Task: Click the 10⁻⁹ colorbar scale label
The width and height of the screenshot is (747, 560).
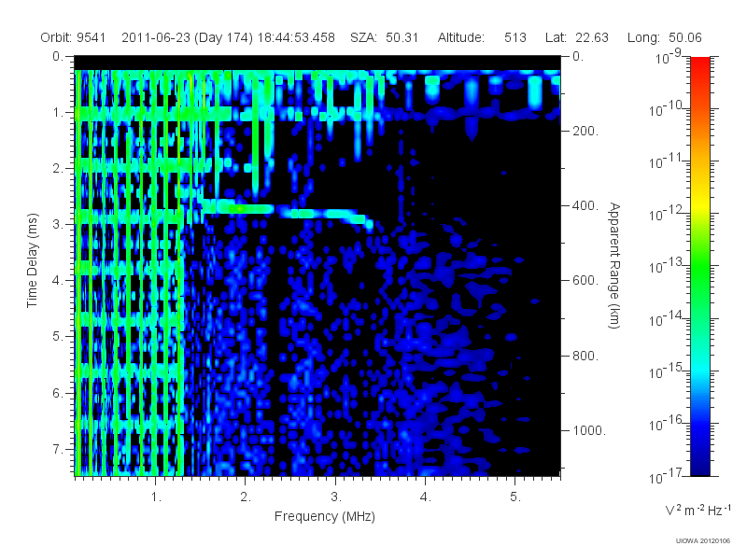Action: click(668, 57)
